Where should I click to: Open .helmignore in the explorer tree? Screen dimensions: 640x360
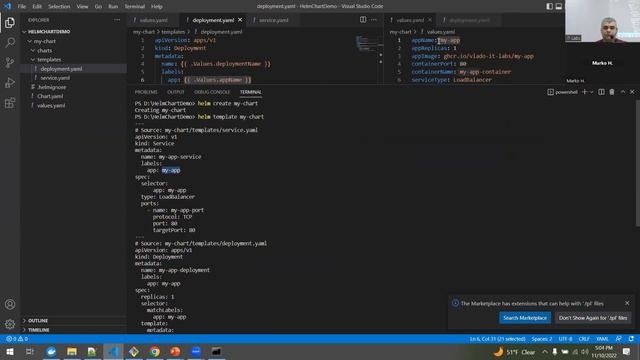coord(52,87)
